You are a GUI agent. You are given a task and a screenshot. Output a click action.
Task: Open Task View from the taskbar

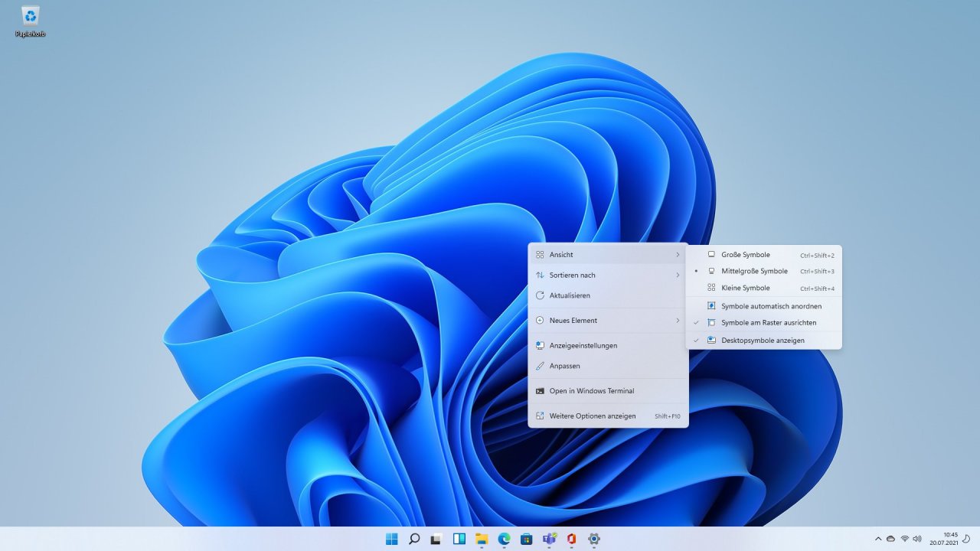pyautogui.click(x=436, y=539)
